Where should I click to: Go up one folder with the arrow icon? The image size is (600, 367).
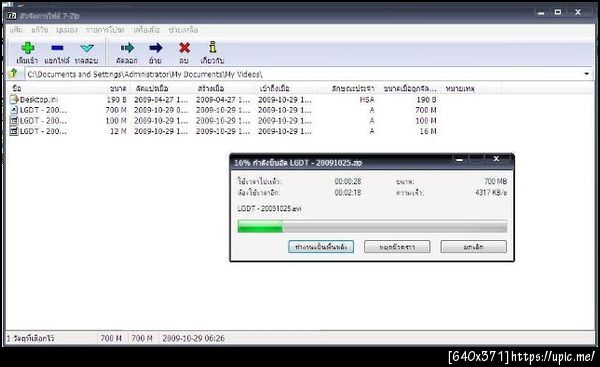(14, 73)
